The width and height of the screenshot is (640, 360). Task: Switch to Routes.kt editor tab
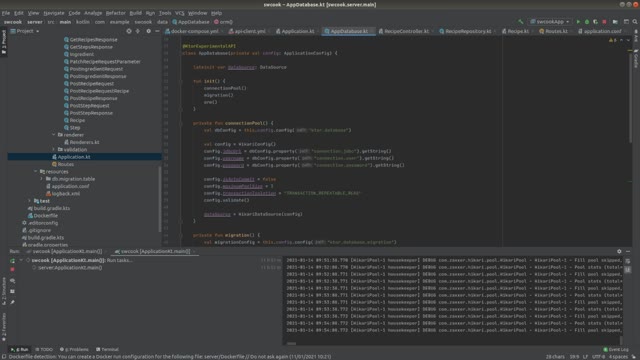coord(556,31)
